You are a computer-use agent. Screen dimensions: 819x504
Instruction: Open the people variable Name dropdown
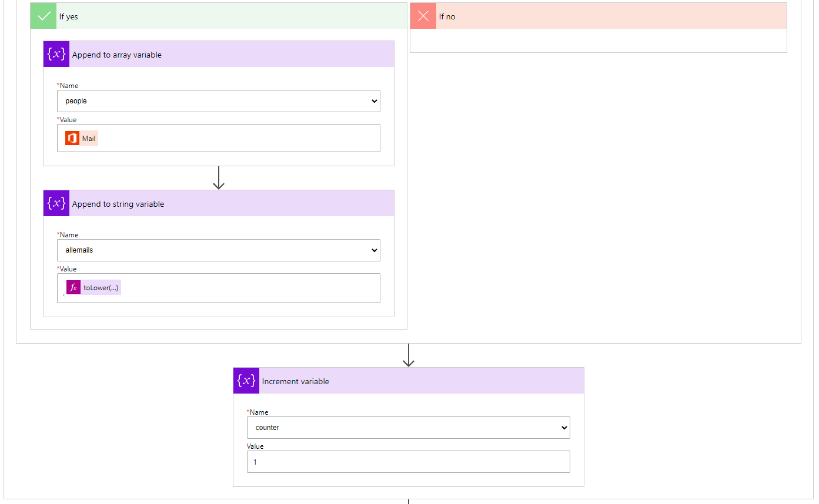point(218,101)
